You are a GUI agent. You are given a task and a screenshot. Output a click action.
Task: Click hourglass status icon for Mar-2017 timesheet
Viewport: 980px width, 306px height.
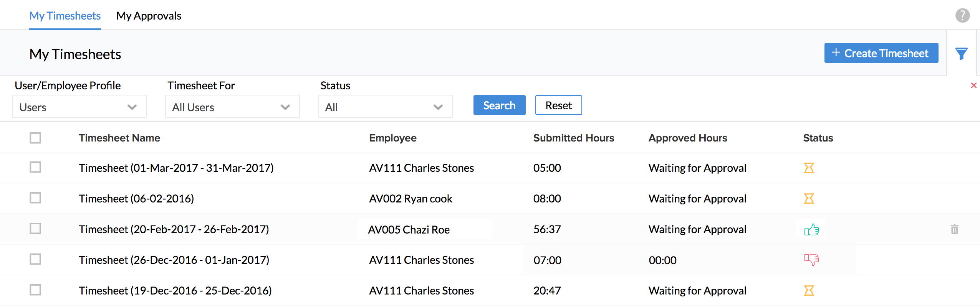tap(809, 168)
